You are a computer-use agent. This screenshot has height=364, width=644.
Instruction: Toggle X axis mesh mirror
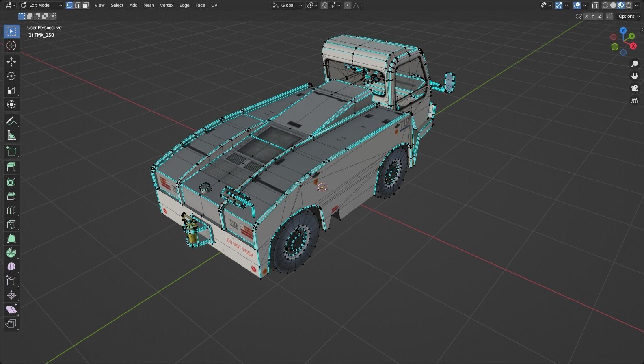pos(586,16)
